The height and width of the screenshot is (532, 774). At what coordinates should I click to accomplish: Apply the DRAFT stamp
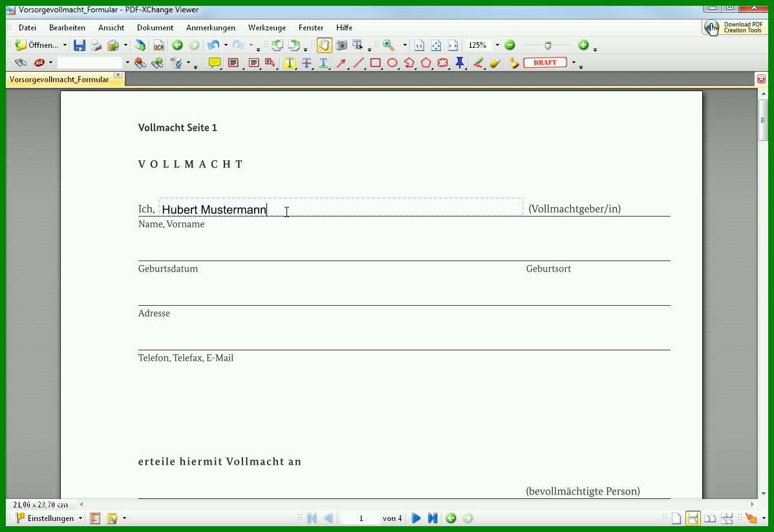545,63
